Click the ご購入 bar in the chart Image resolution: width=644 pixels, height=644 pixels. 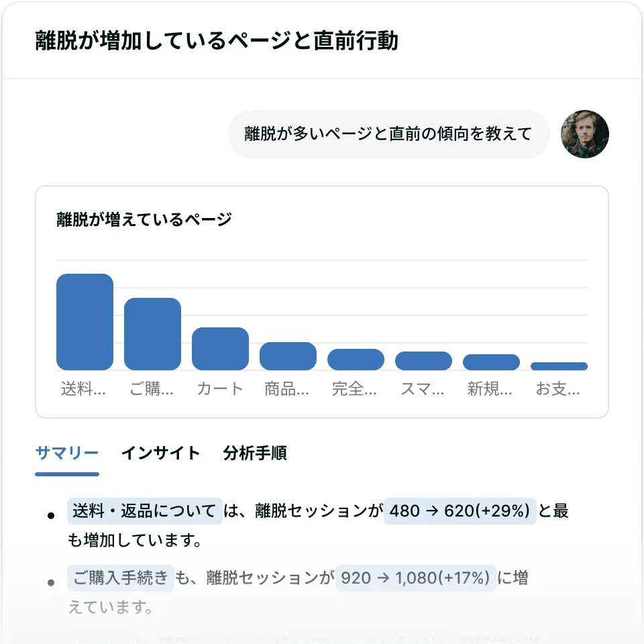tap(152, 334)
